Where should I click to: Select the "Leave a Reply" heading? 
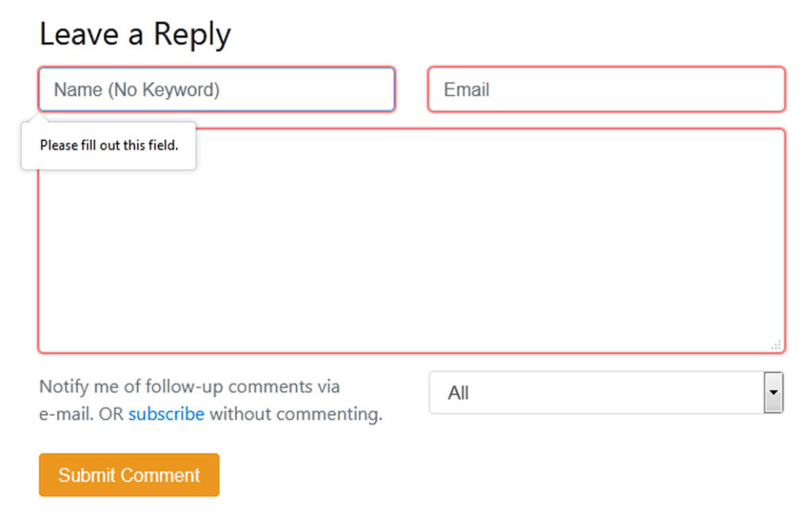point(135,33)
